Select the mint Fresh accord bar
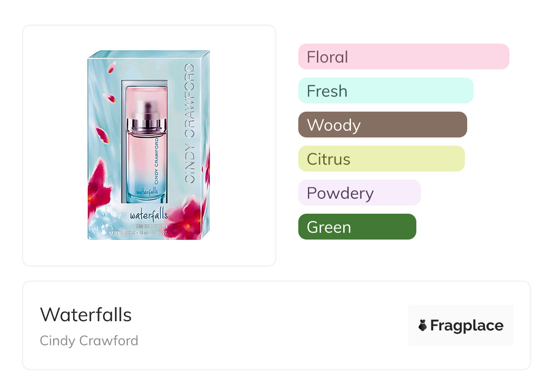The height and width of the screenshot is (392, 553). click(x=385, y=91)
